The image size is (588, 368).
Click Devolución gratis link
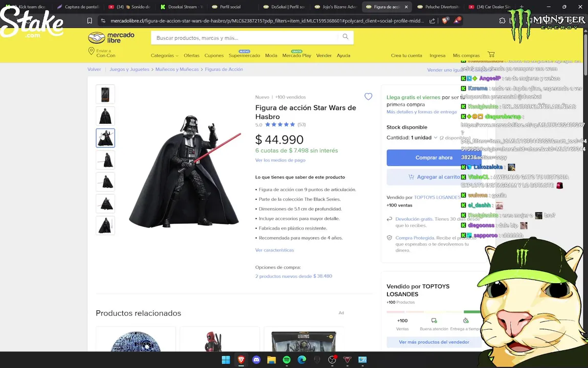tap(414, 219)
